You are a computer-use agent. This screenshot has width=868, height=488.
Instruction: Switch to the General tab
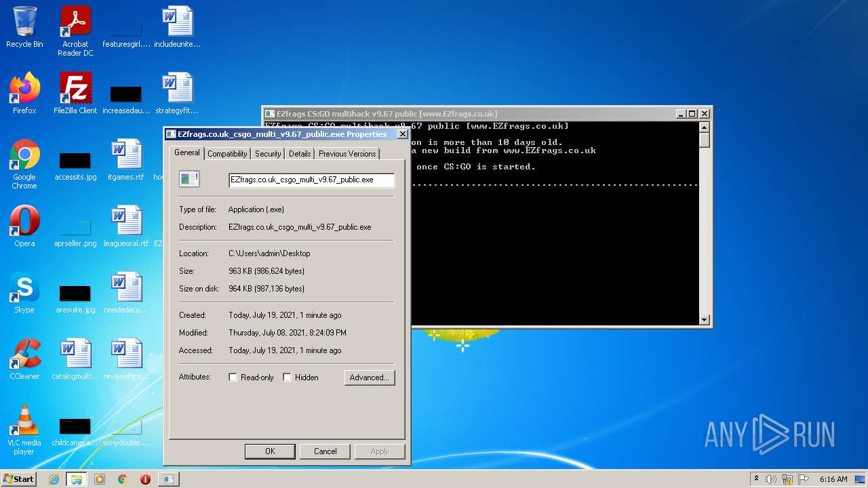[186, 152]
